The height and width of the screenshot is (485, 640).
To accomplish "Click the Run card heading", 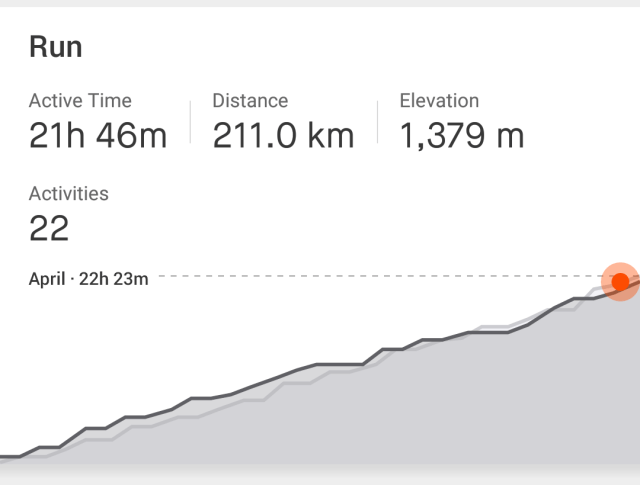I will coord(56,47).
